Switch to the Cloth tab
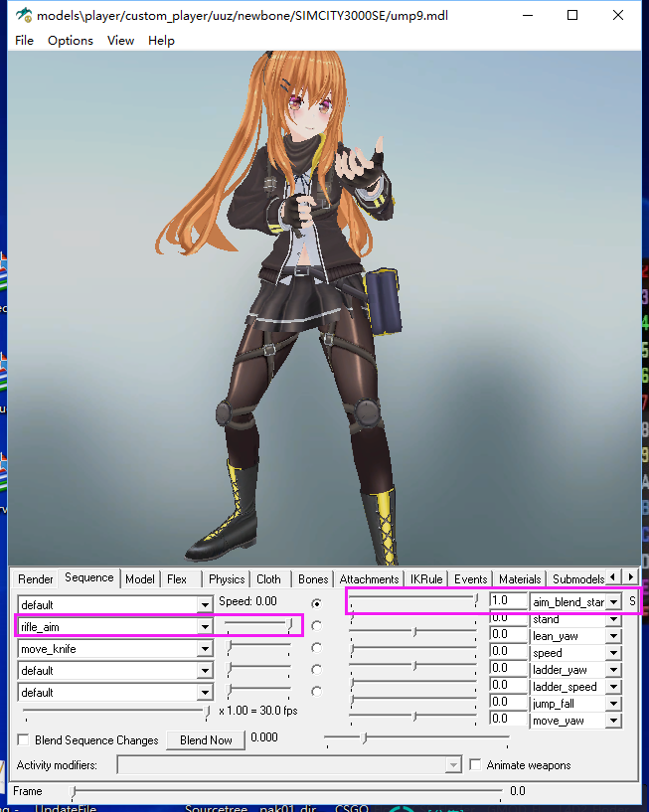 coord(268,579)
